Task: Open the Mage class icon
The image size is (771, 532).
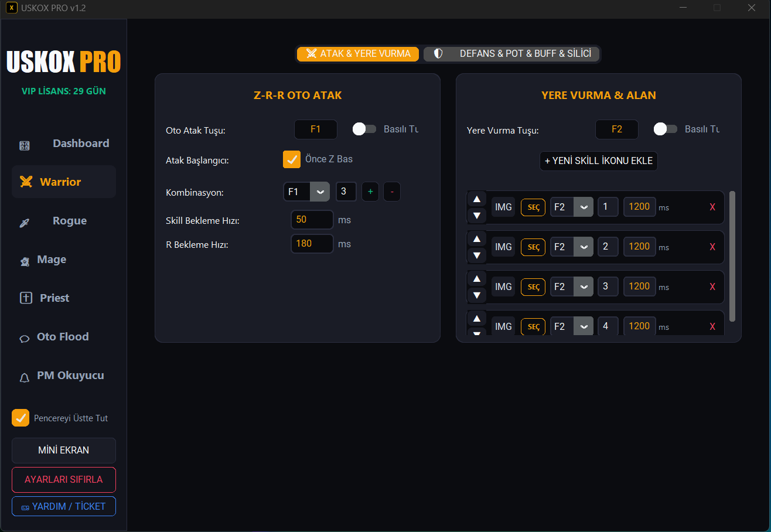Action: click(25, 262)
